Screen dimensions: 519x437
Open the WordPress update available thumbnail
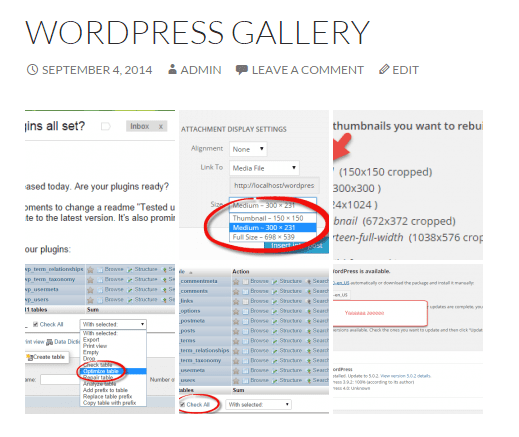[408, 339]
